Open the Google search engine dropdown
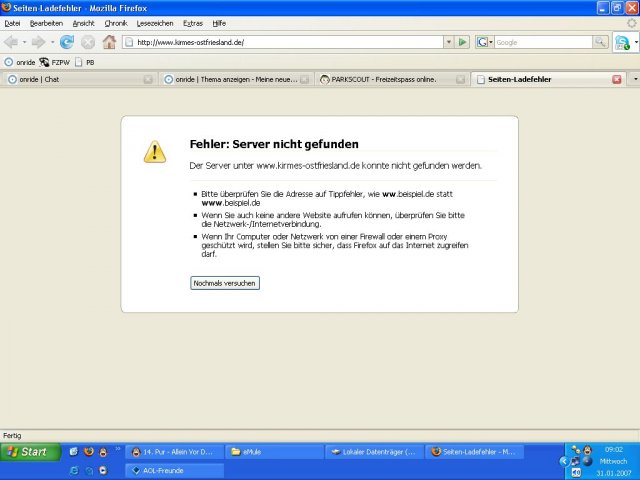Screen dimensions: 640x480 (x=485, y=42)
